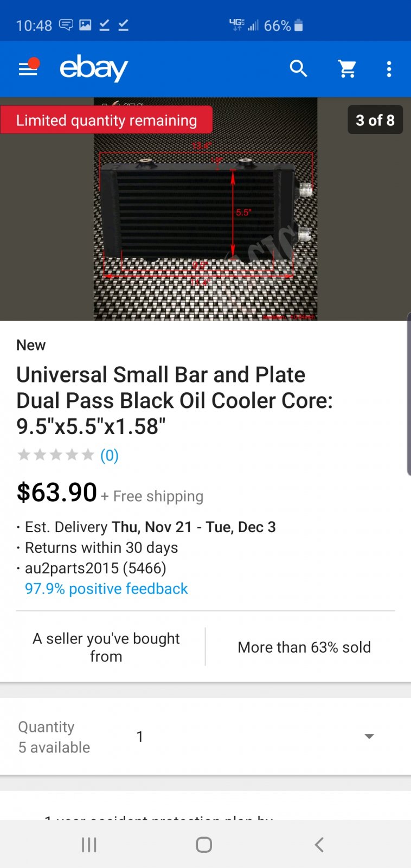Open the oil cooler product photo
The image size is (411, 868).
coord(206,209)
